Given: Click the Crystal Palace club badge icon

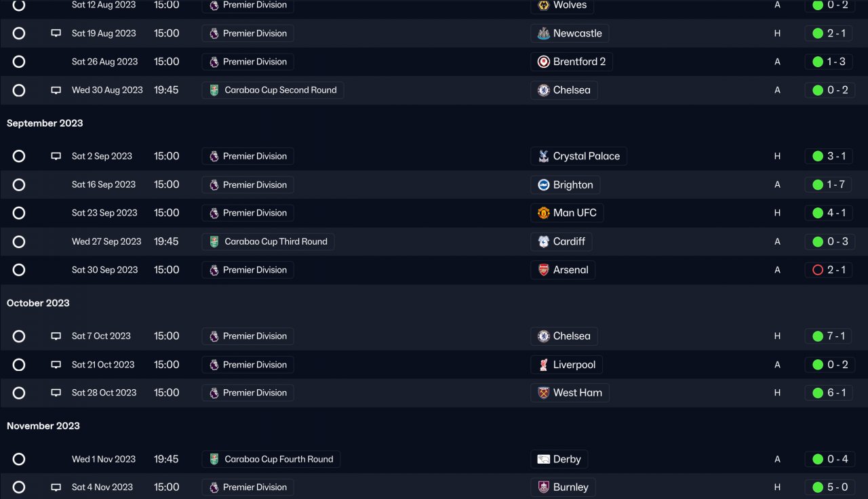Looking at the screenshot, I should (543, 156).
